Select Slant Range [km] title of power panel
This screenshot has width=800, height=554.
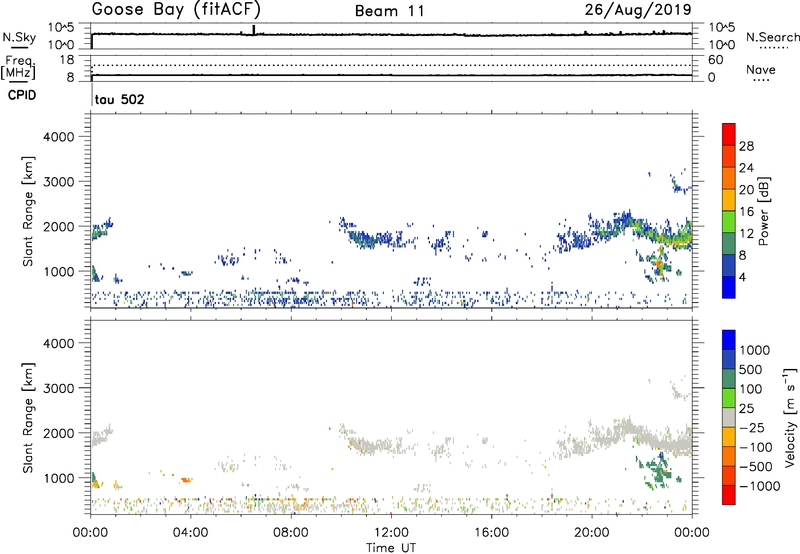[28, 211]
